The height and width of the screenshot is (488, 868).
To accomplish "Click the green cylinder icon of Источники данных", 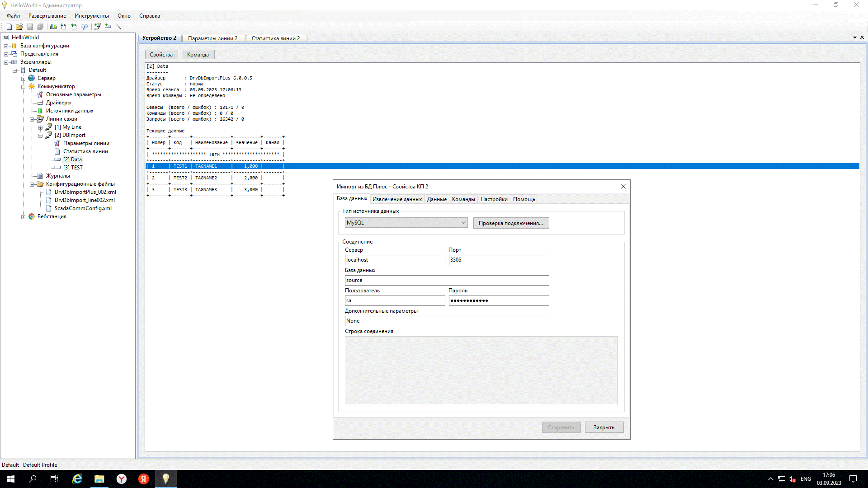I will [40, 111].
